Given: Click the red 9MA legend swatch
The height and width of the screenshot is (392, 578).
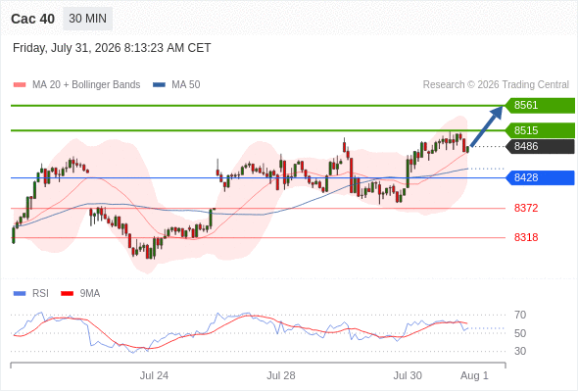Looking at the screenshot, I should 67,294.
